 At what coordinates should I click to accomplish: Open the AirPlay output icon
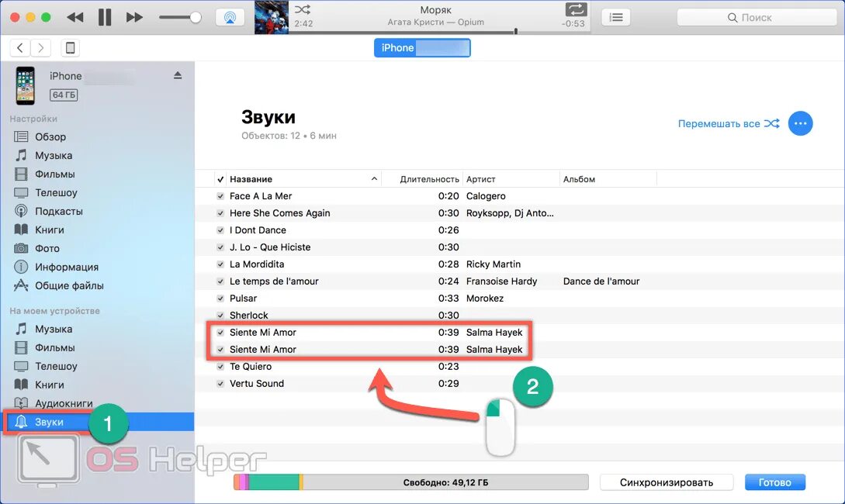[x=230, y=17]
